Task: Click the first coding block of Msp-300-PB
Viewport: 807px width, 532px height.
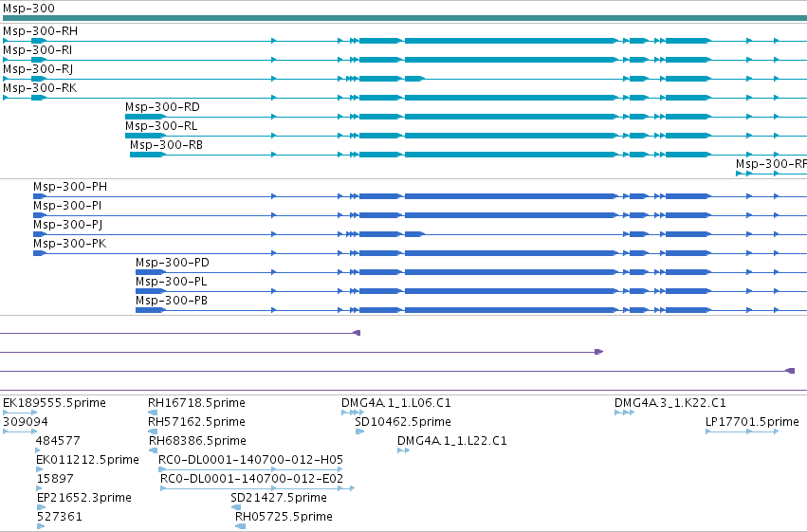Action: tap(150, 310)
